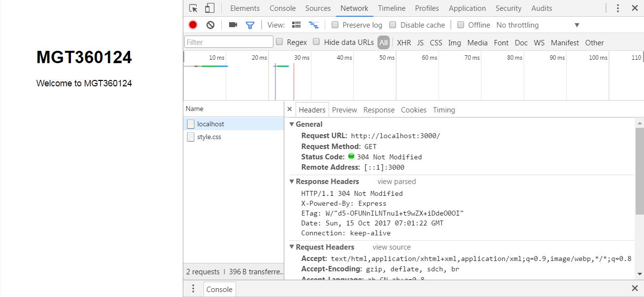Open the Sources panel tab

[318, 8]
